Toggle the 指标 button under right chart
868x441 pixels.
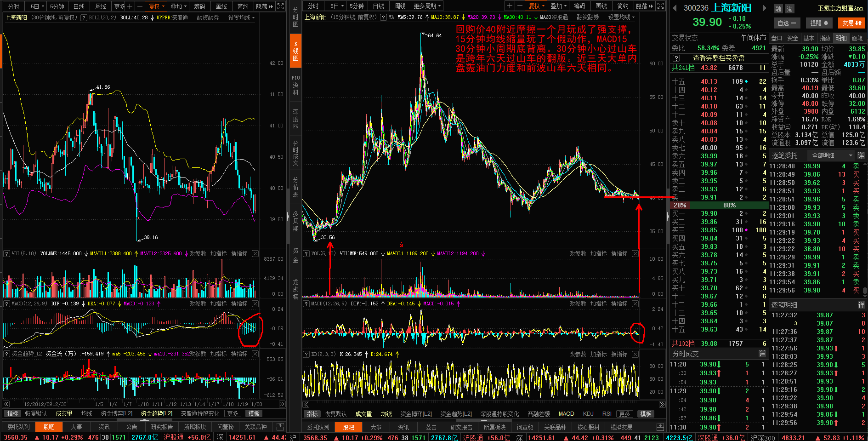[x=312, y=414]
